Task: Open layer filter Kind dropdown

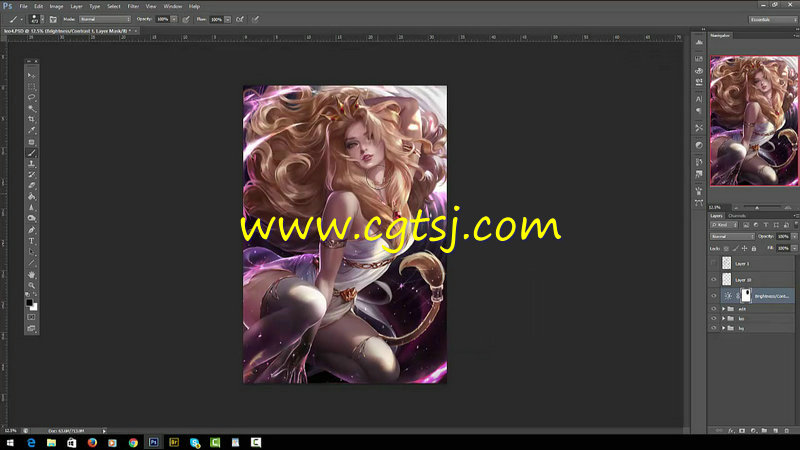Action: 724,225
